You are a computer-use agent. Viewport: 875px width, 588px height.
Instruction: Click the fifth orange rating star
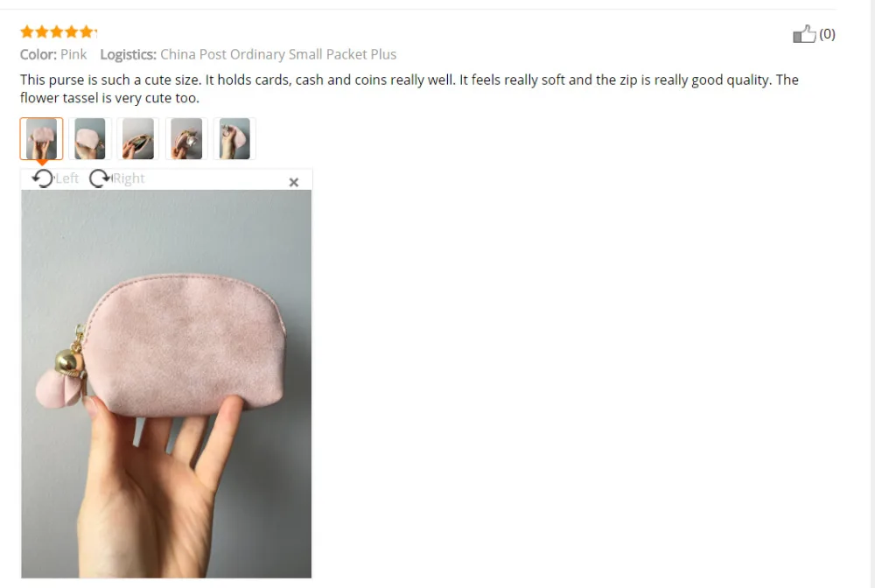pos(87,31)
